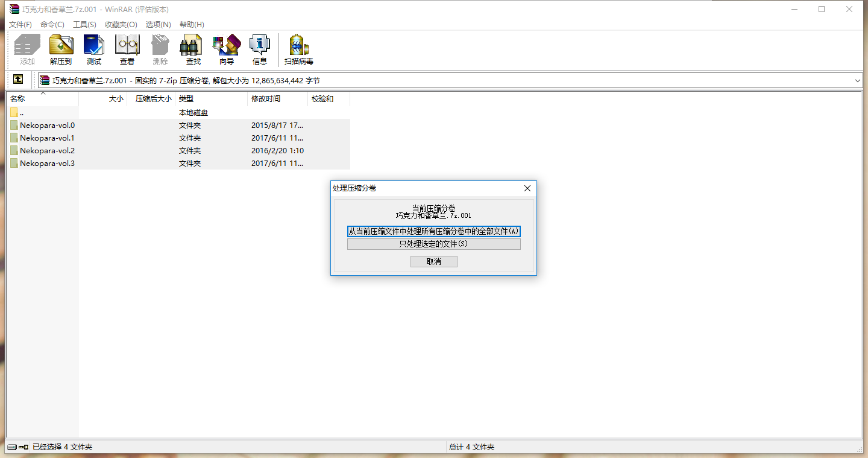Click the archive path address field
Screen dimensions: 868x458
coord(450,80)
